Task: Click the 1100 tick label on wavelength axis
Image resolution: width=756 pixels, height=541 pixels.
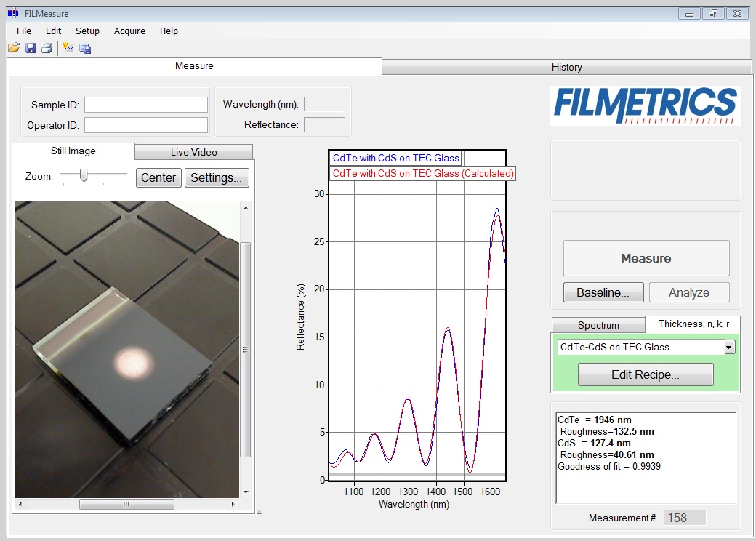Action: 353,492
